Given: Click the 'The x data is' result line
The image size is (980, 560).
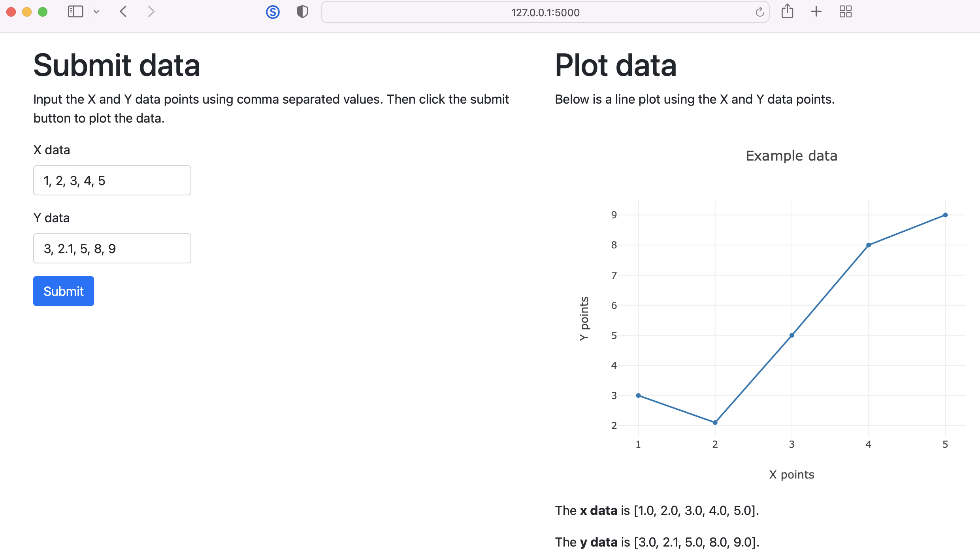Looking at the screenshot, I should pyautogui.click(x=657, y=511).
